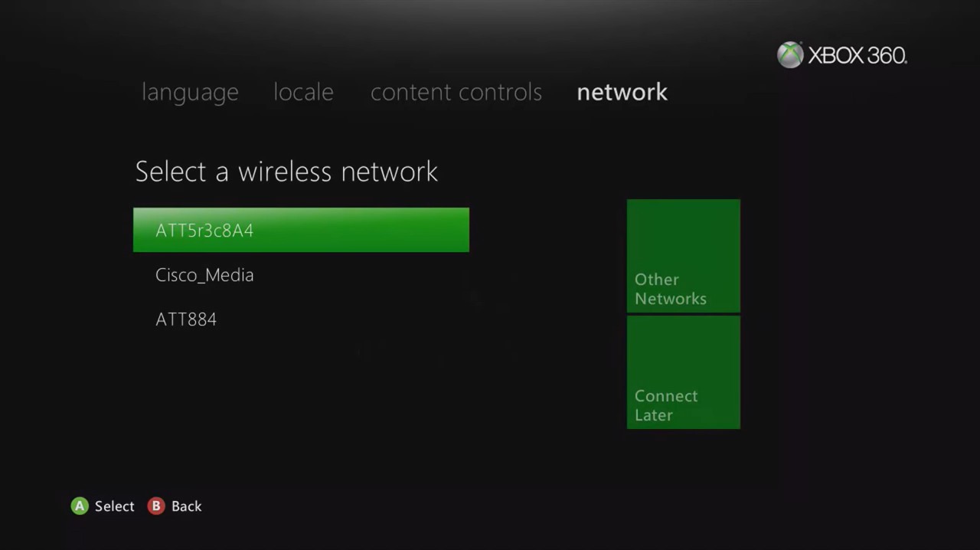Image resolution: width=980 pixels, height=550 pixels.
Task: Click the green A Select button icon
Action: point(80,506)
